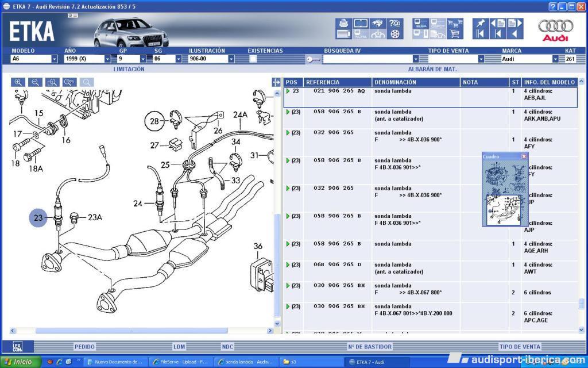Click the Búsqueda IV input field
588x368 pixels.
367,59
